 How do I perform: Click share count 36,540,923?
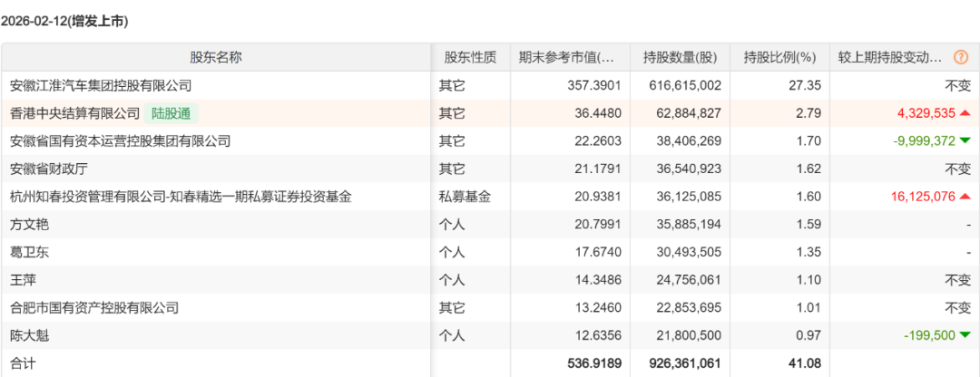tap(688, 169)
